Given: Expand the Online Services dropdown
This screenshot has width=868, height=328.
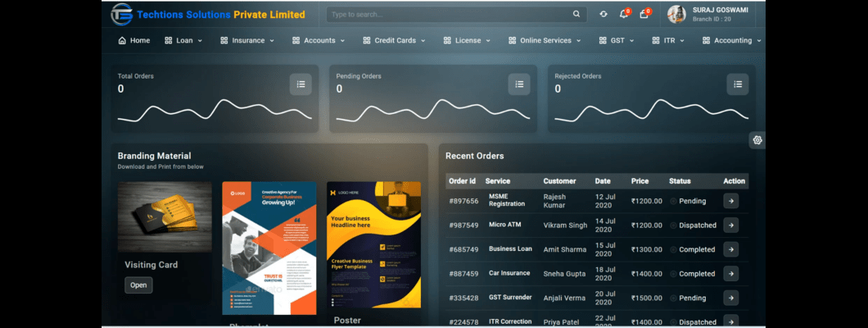Looking at the screenshot, I should click(x=544, y=40).
